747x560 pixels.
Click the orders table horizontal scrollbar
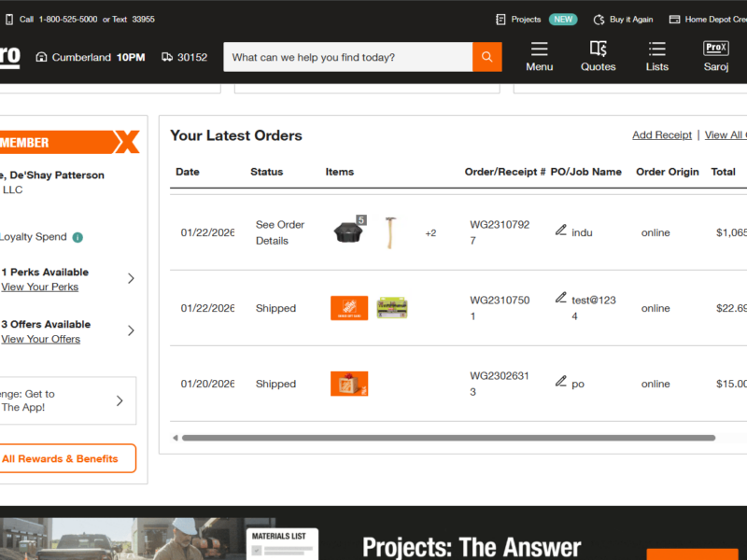coord(448,438)
